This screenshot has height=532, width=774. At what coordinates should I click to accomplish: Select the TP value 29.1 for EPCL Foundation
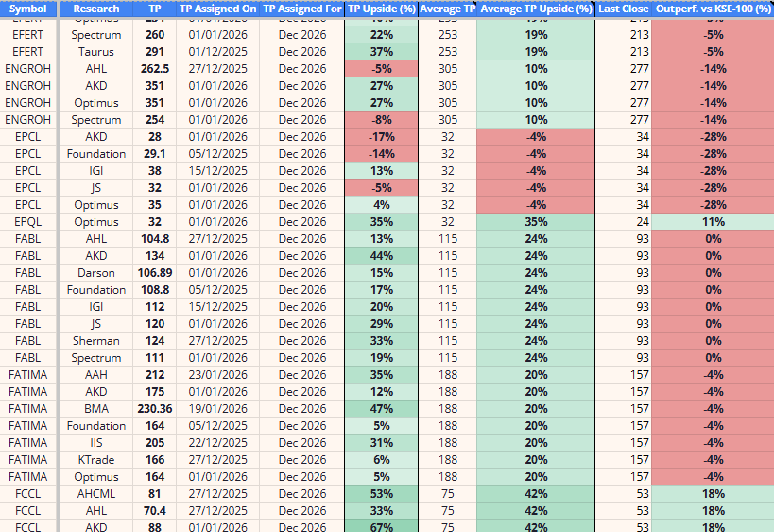155,154
